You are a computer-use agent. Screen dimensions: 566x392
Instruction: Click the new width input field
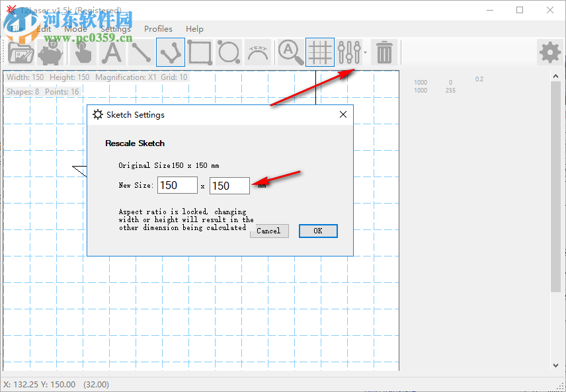pos(178,186)
